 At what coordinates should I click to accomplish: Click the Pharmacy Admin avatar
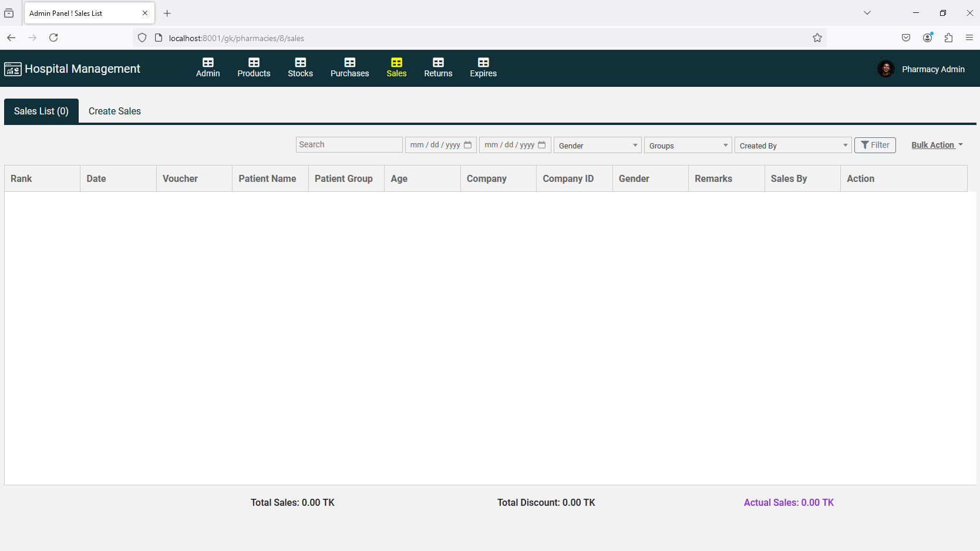[x=885, y=69]
